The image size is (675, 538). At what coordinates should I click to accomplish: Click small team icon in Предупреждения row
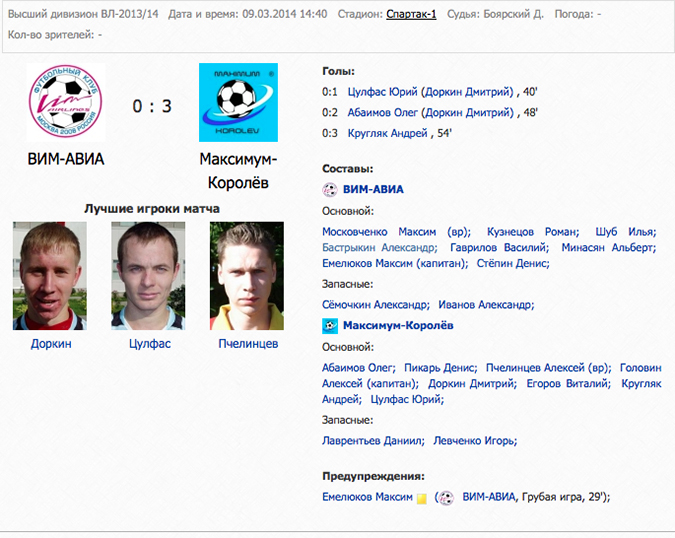[446, 497]
